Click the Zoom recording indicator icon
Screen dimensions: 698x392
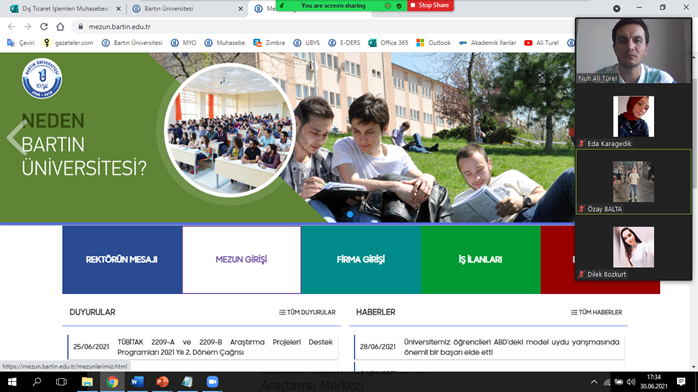(388, 5)
